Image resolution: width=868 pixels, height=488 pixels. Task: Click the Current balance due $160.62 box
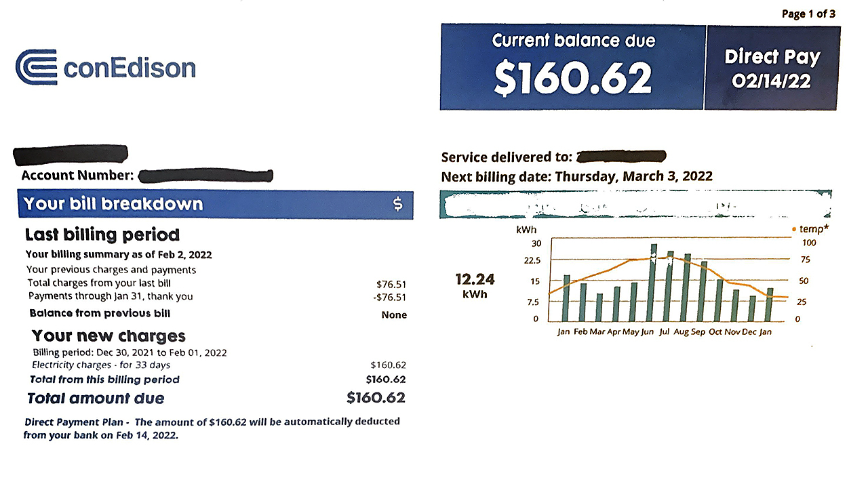pyautogui.click(x=573, y=67)
